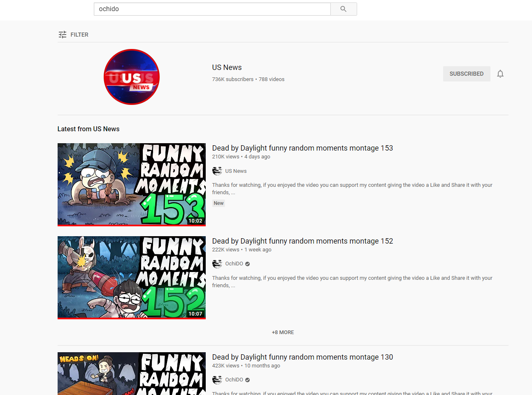Viewport: 532px width, 395px height.
Task: Click the magnifying glass search button
Action: [344, 9]
